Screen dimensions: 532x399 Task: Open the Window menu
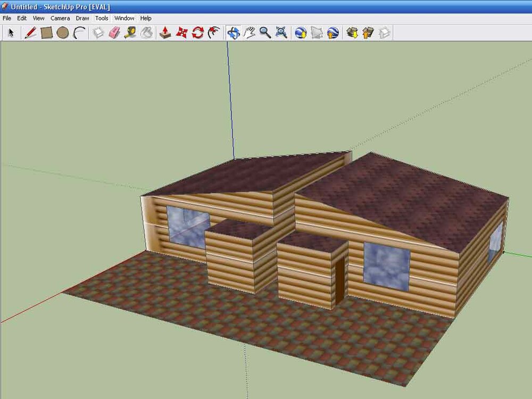(x=124, y=18)
